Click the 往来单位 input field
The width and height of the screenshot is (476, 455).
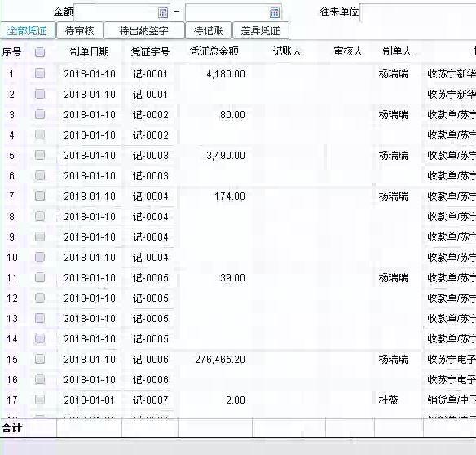coord(417,12)
